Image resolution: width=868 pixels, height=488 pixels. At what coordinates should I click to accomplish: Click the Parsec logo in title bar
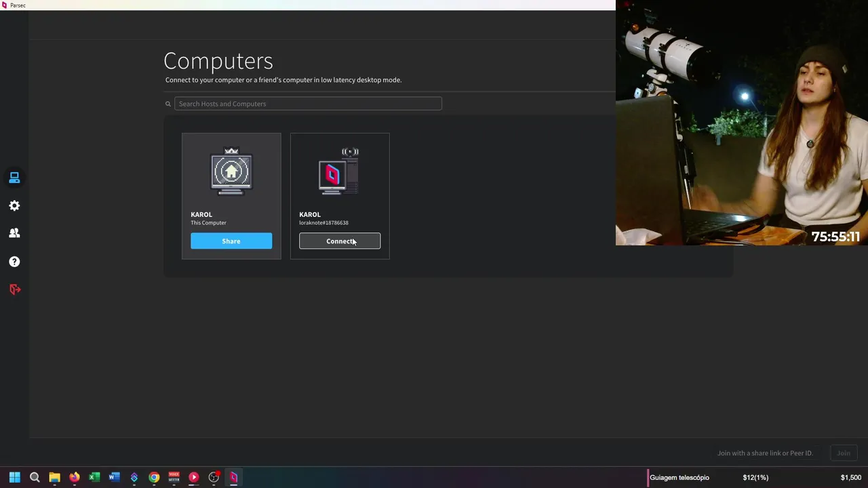[x=5, y=5]
